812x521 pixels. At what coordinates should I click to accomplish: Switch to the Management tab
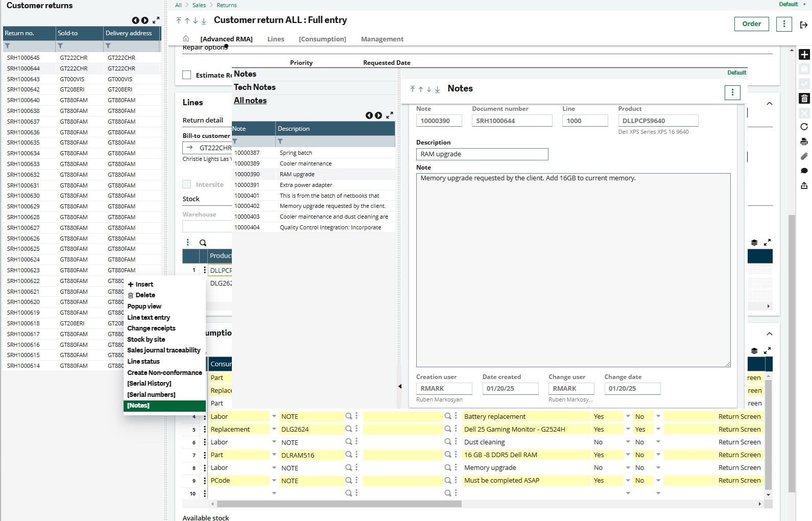click(381, 39)
